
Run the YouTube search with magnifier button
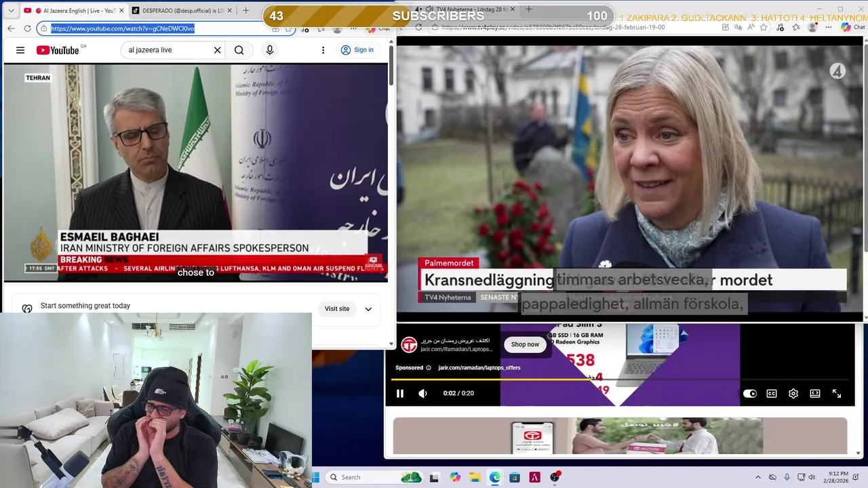(239, 50)
